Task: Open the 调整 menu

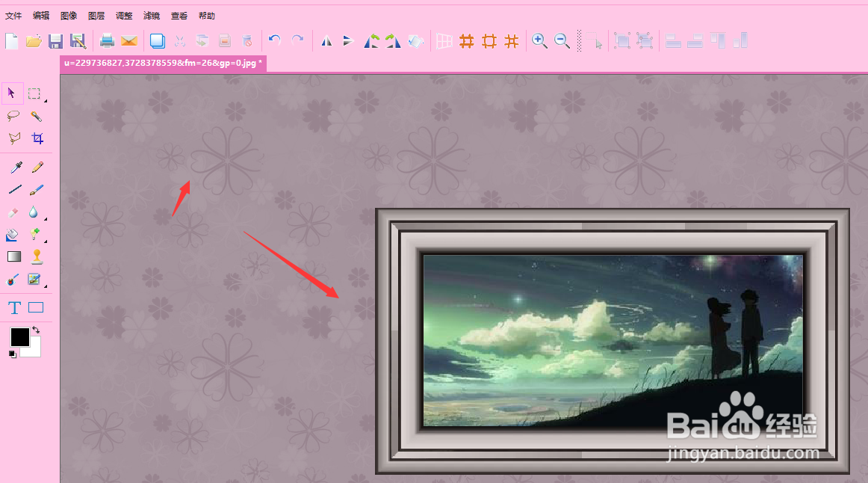Action: click(x=124, y=16)
